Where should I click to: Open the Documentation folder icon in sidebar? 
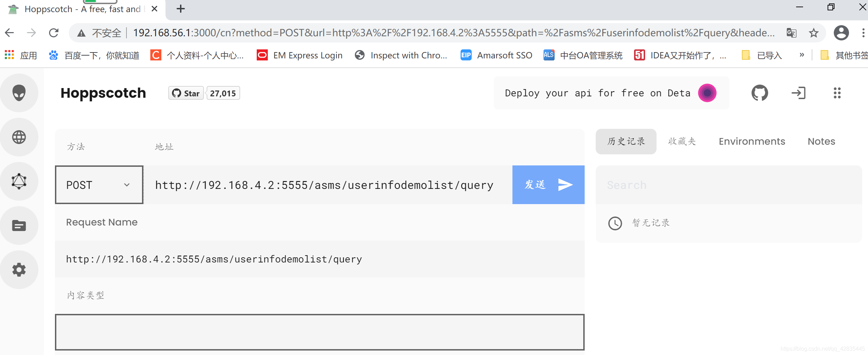click(x=19, y=226)
